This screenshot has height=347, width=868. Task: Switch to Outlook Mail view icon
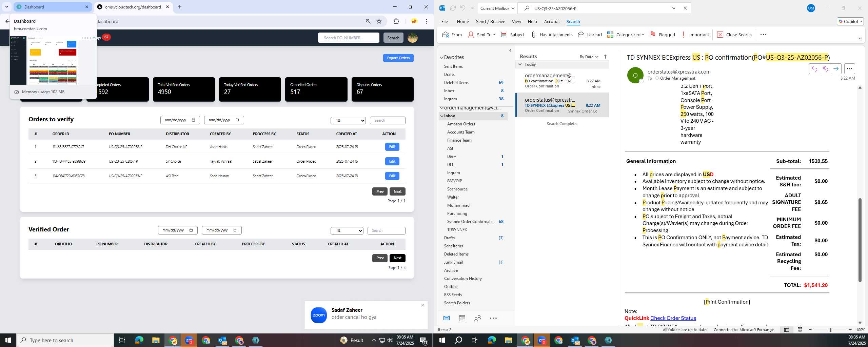(447, 318)
